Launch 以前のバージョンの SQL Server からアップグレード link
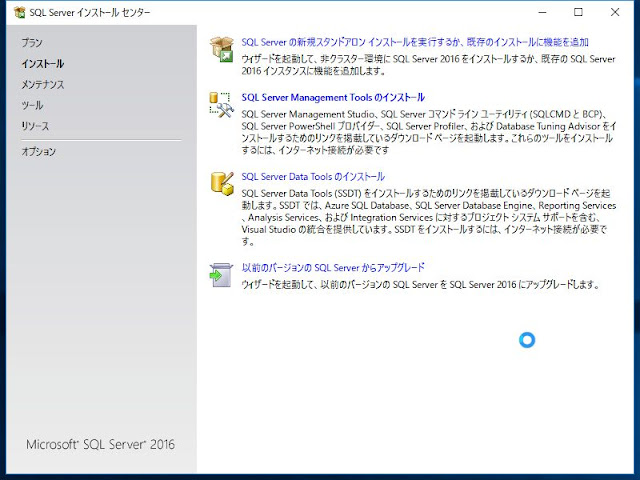 click(x=333, y=268)
